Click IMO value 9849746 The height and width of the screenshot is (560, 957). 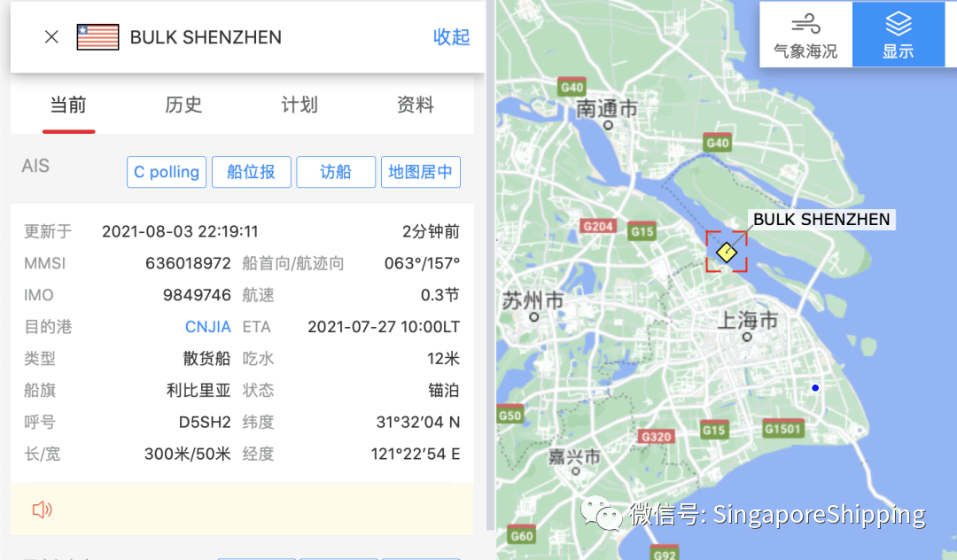click(197, 295)
